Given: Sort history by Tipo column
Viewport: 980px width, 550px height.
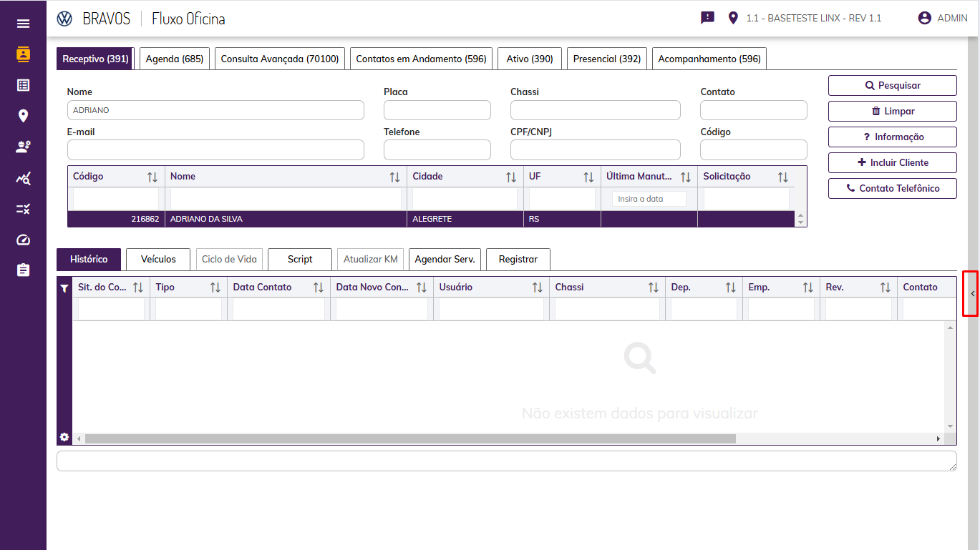Looking at the screenshot, I should click(215, 288).
